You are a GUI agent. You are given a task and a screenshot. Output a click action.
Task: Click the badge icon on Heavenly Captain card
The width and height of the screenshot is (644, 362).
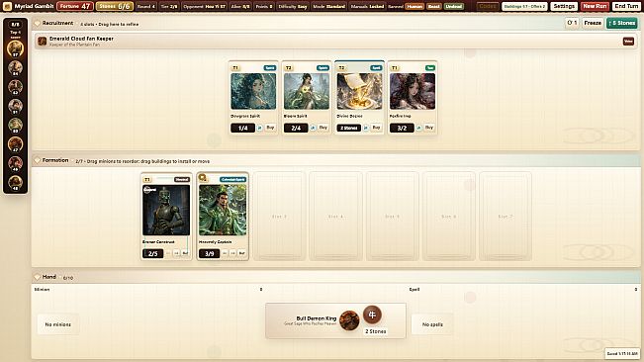coord(203,178)
